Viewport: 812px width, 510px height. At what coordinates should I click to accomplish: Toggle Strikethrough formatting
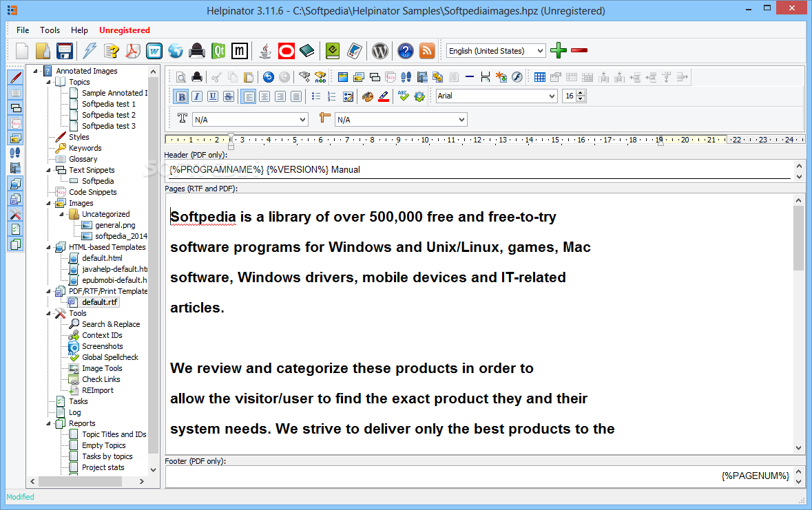click(x=229, y=96)
